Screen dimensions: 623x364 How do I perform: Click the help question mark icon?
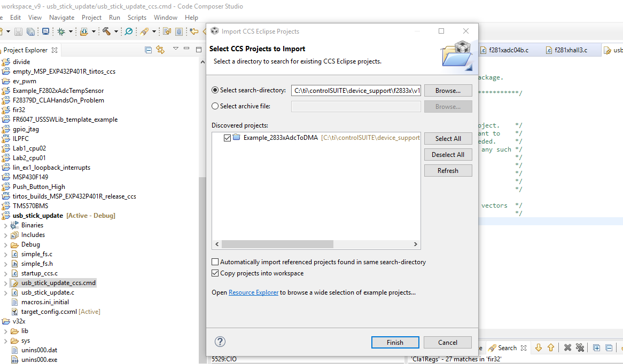point(220,342)
